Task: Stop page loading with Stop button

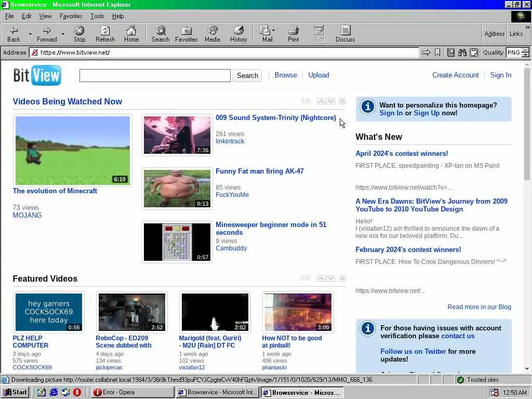Action: pos(79,34)
